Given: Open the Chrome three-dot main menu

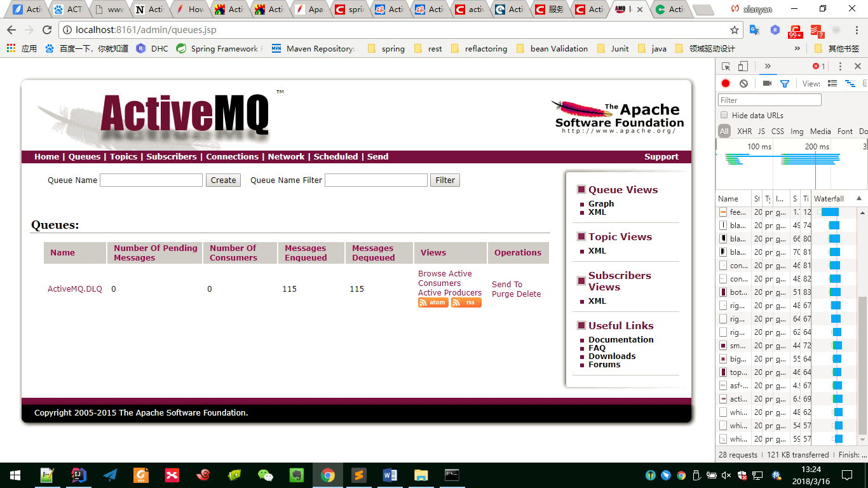Looking at the screenshot, I should 857,30.
